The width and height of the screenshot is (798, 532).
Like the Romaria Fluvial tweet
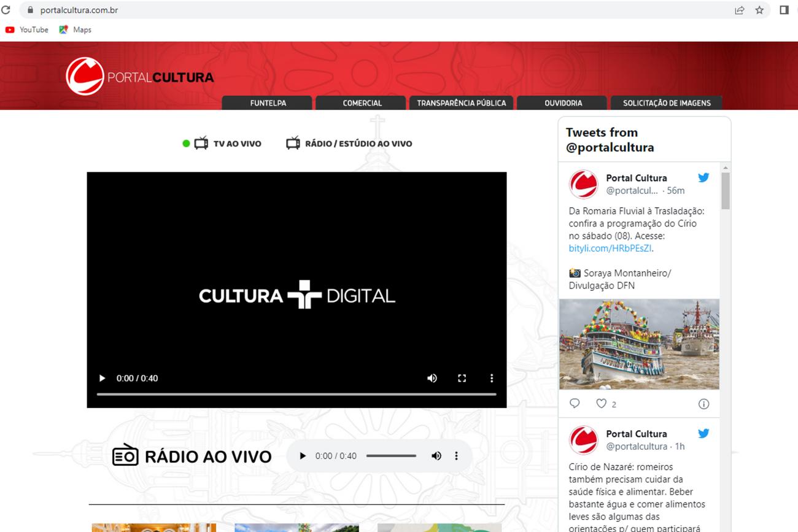point(602,403)
